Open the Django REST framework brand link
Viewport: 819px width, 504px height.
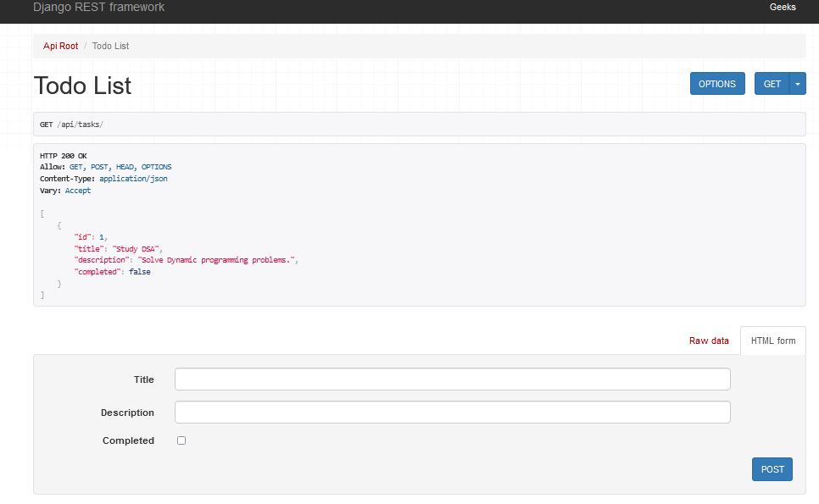click(98, 7)
